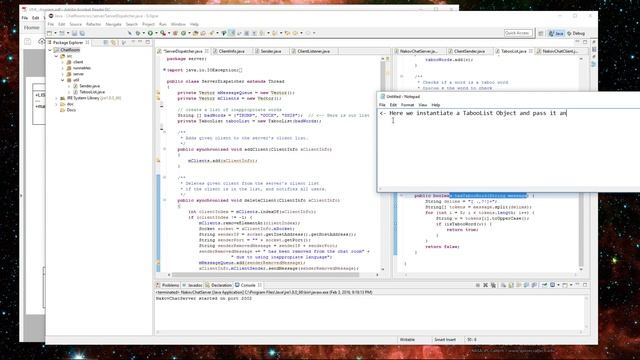Screen dimensions: 640x360
Task: Click the Debug bug icon in Eclipse toolbar
Action: point(138,33)
